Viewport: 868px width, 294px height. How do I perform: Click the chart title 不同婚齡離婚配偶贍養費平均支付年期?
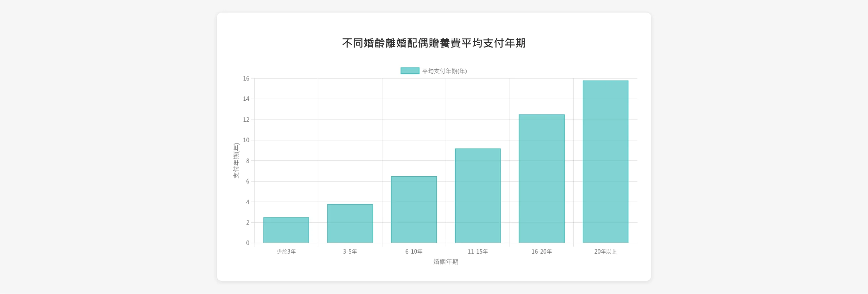click(x=434, y=43)
